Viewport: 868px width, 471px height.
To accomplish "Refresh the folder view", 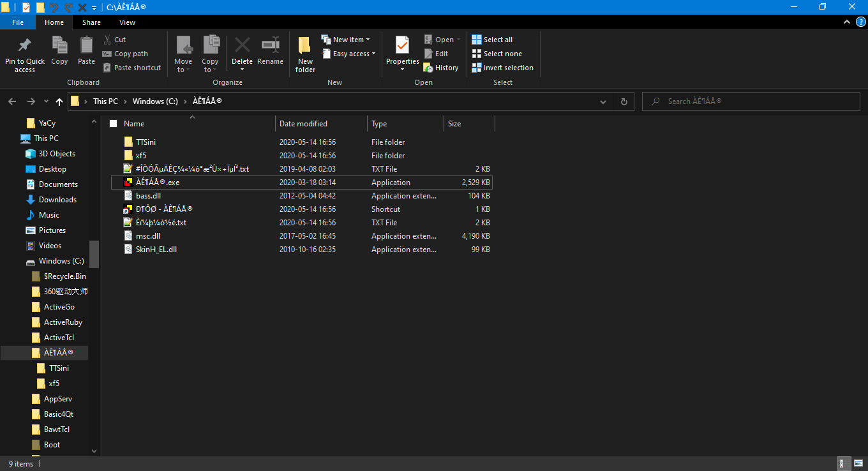I will (x=624, y=101).
